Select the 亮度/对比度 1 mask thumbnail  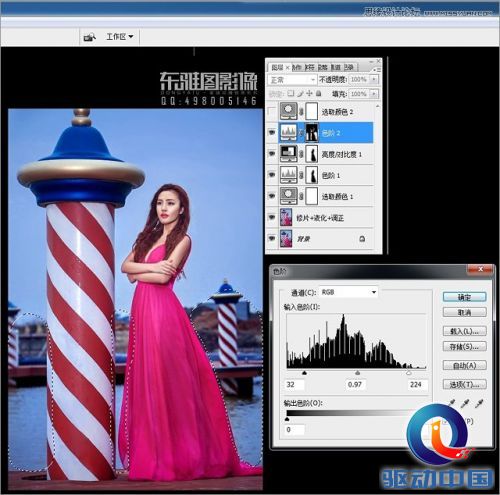[311, 154]
